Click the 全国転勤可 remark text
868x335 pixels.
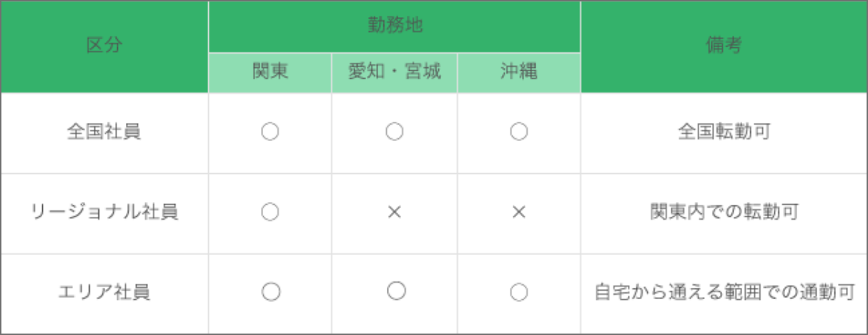click(724, 132)
